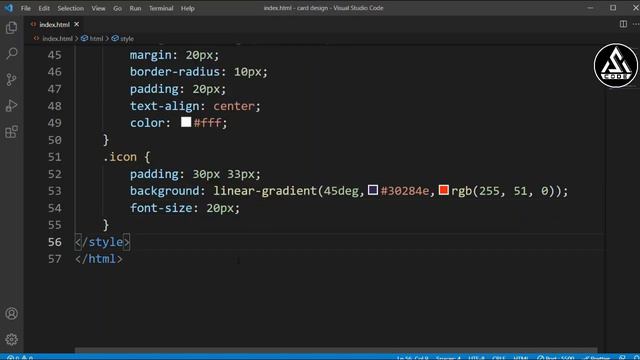640x360 pixels.
Task: Open the Run menu
Action: tap(135, 8)
